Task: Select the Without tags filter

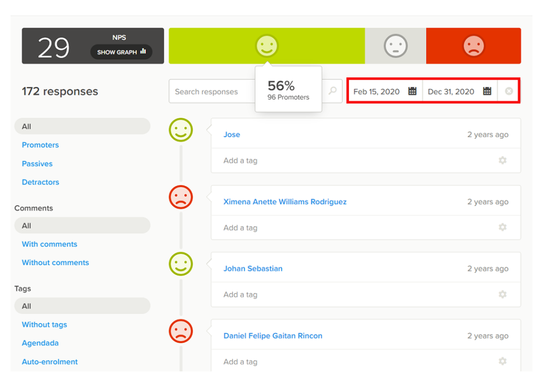Action: pos(45,325)
